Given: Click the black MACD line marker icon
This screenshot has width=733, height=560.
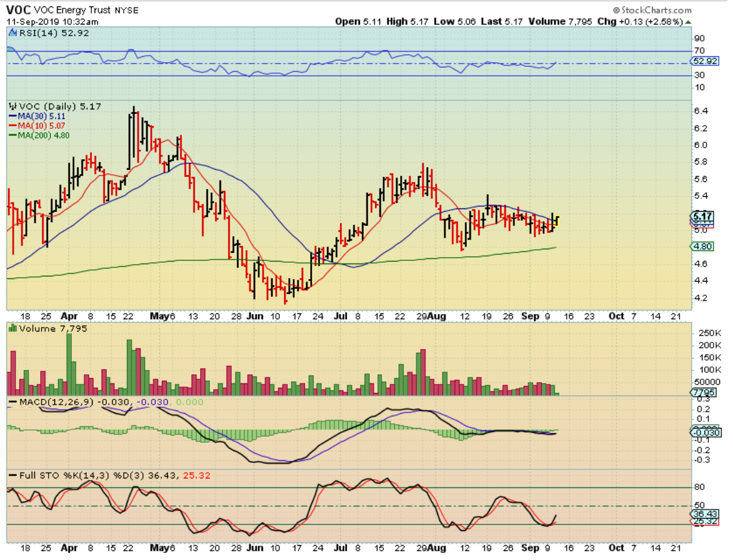Looking at the screenshot, I should click(x=12, y=403).
